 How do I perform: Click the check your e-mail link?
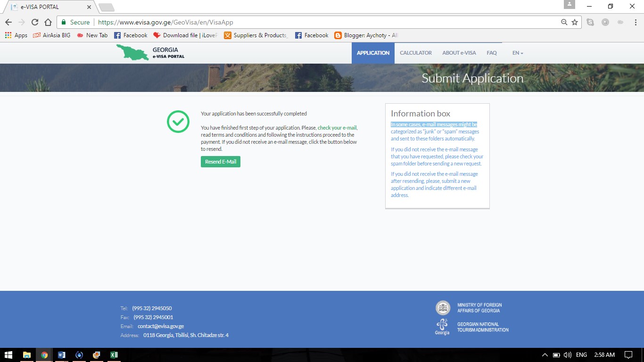pos(337,128)
